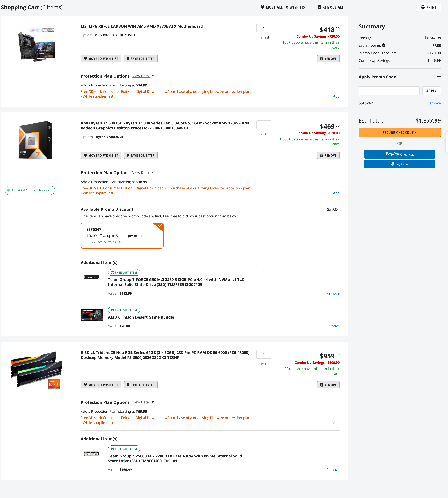Deselect the SSF5247 promo discount card
This screenshot has width=448, height=498.
pyautogui.click(x=122, y=235)
